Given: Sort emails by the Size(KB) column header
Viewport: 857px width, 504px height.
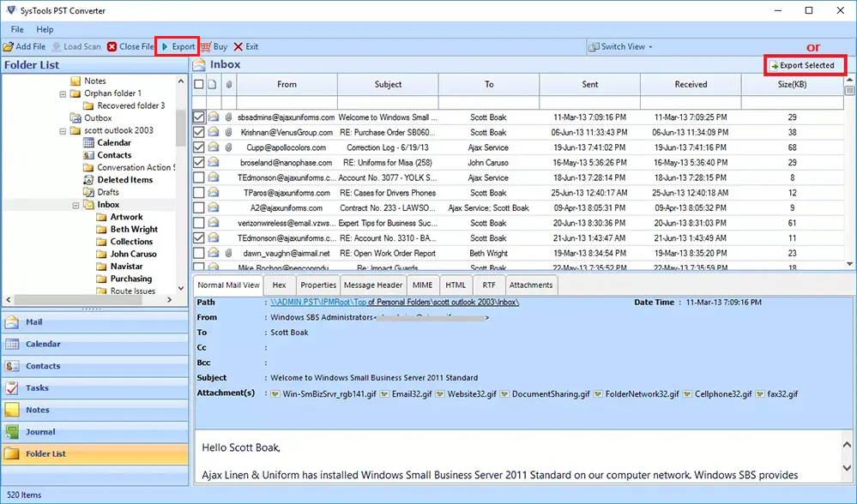Looking at the screenshot, I should (792, 85).
